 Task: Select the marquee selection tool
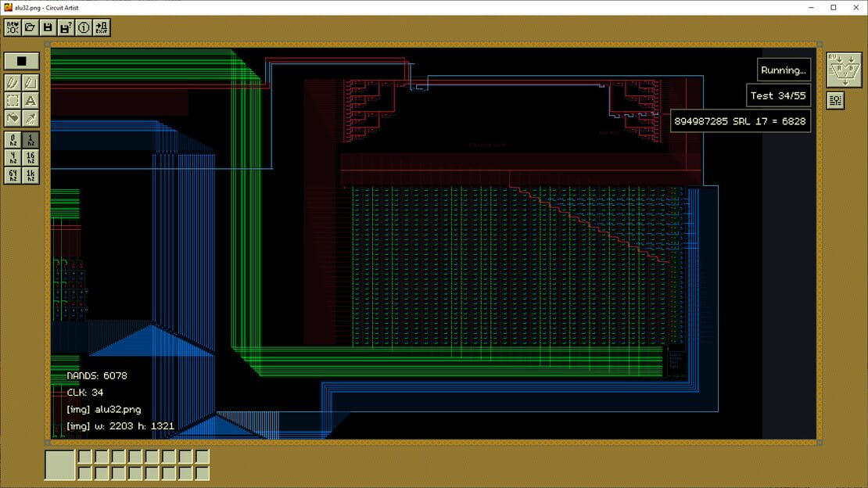click(x=13, y=100)
